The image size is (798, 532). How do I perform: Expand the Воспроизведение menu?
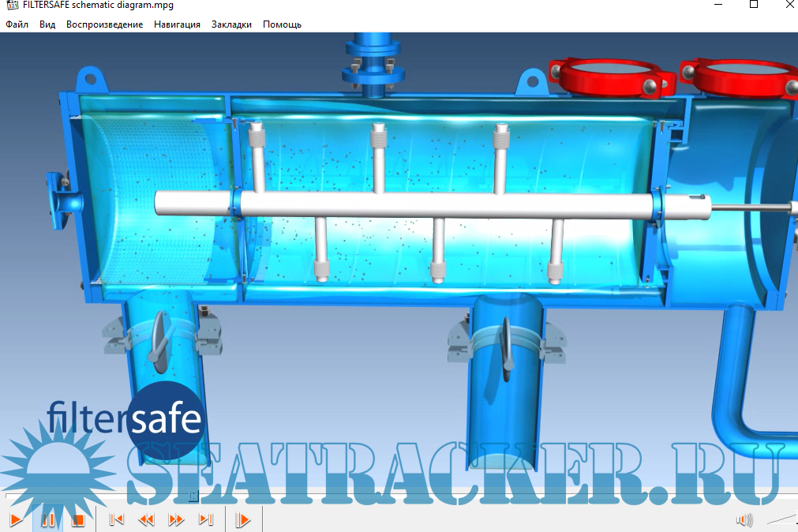click(105, 24)
